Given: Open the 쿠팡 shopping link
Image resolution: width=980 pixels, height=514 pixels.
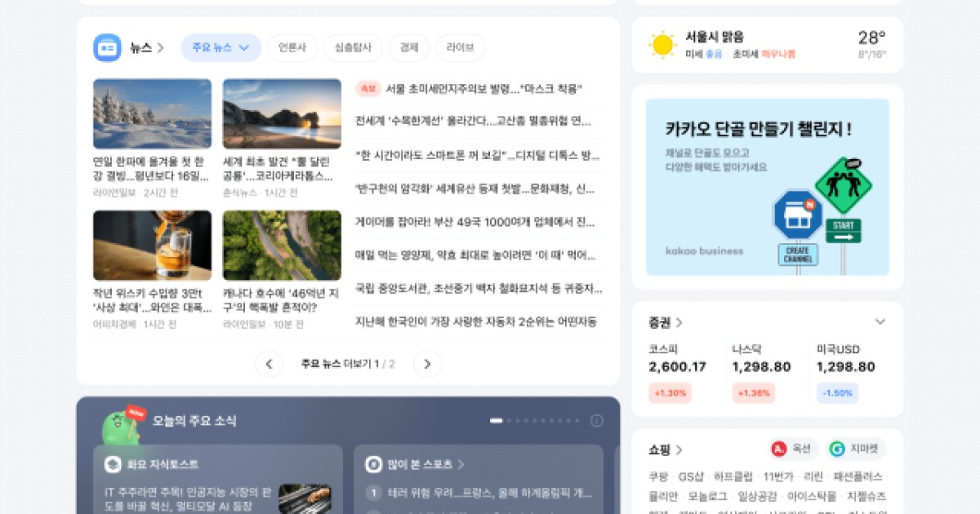Looking at the screenshot, I should 658,476.
